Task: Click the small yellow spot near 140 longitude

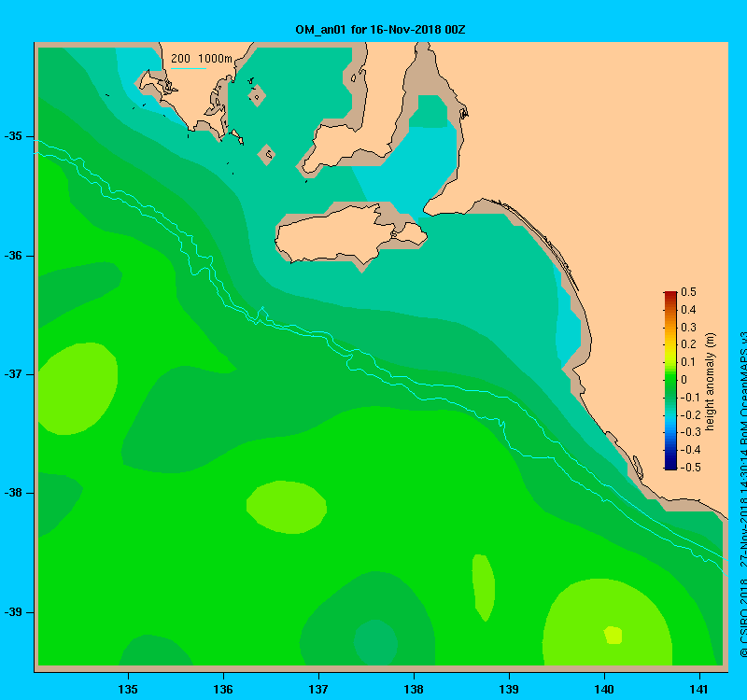Action: tap(613, 635)
